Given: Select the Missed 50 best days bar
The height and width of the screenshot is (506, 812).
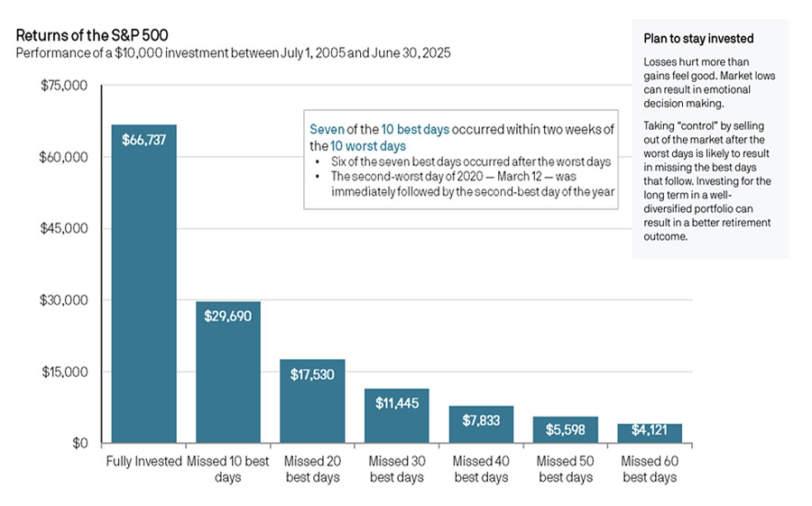Looking at the screenshot, I should [x=565, y=431].
